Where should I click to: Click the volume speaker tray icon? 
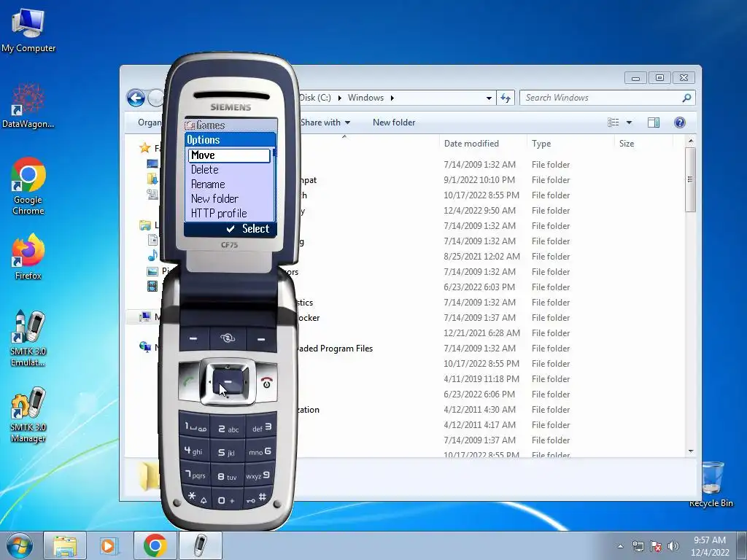(x=673, y=546)
